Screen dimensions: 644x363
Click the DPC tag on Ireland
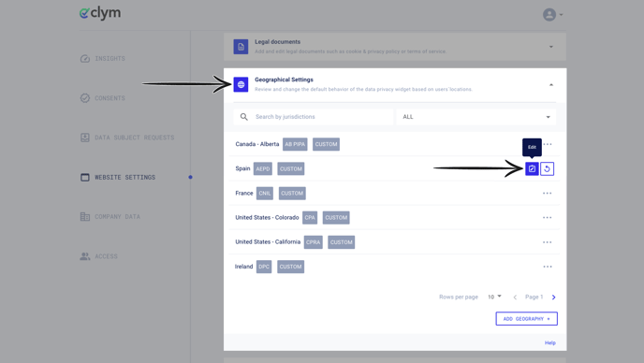tap(264, 267)
